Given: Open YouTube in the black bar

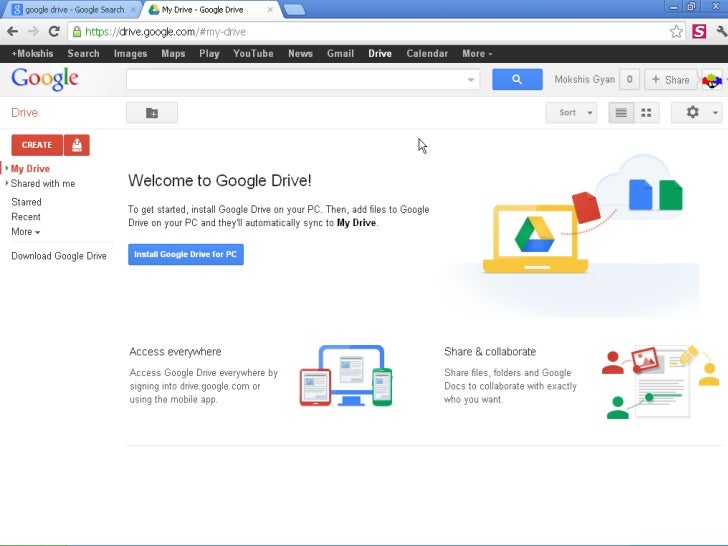Looking at the screenshot, I should [x=254, y=54].
